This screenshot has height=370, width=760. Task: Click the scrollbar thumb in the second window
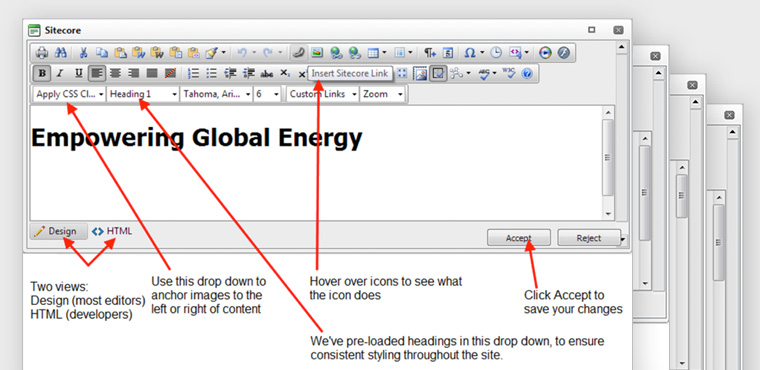(x=645, y=193)
